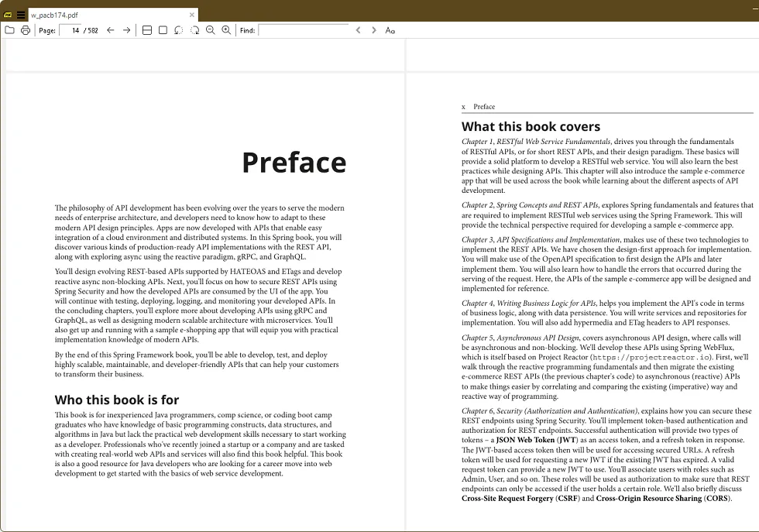Viewport: 759px width, 532px height.
Task: Click the Open file folder icon
Action: tap(9, 30)
